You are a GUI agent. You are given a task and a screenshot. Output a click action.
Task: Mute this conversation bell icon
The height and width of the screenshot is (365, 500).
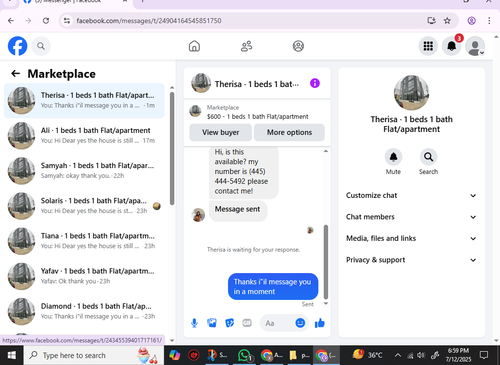(393, 157)
